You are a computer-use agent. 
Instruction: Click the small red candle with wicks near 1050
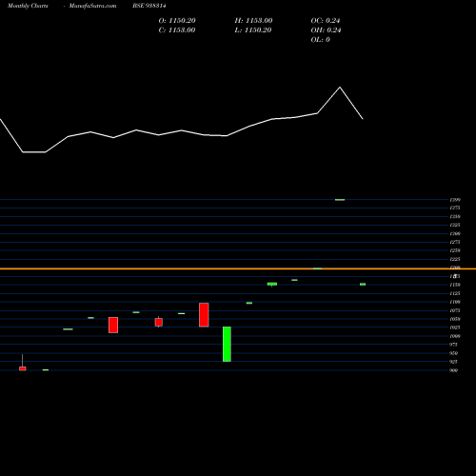pos(159,322)
